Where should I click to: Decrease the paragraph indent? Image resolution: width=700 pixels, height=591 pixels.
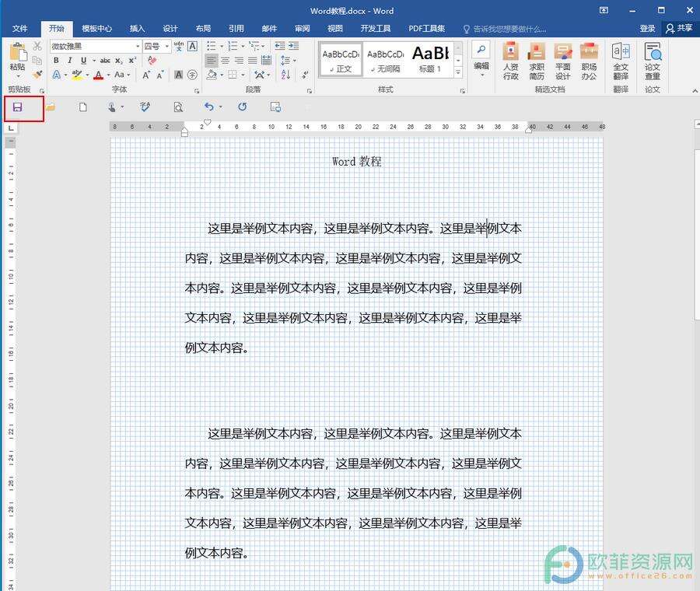[280, 46]
